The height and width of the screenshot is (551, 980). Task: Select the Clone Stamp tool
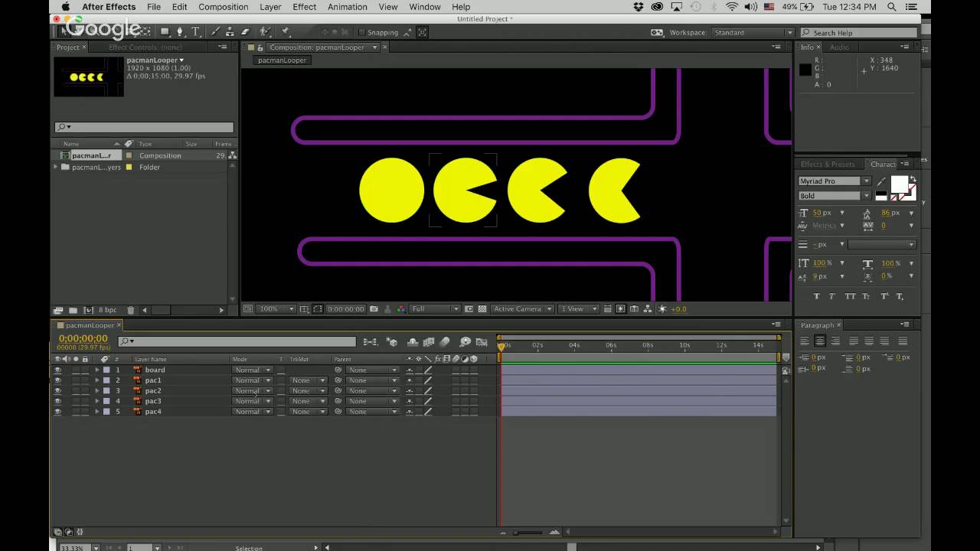point(230,32)
